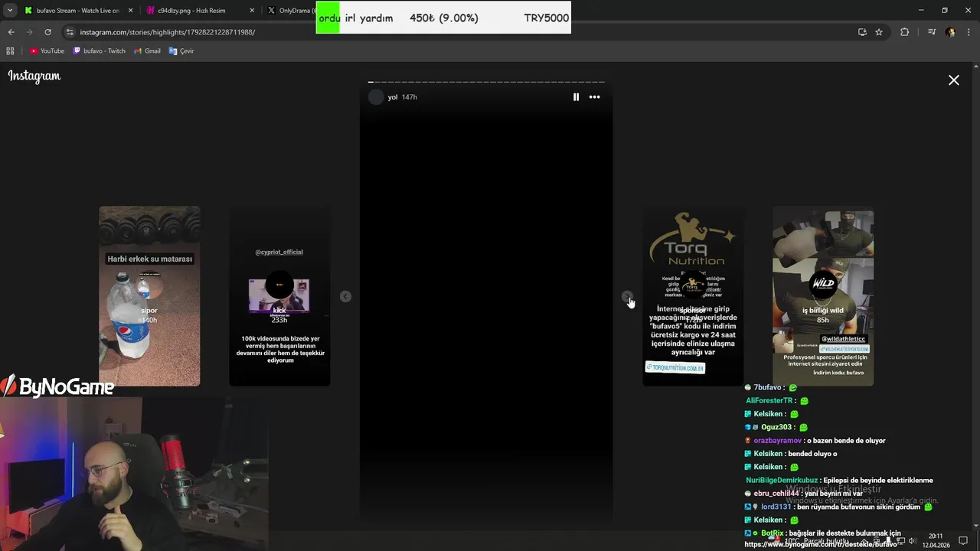Open the Gmail bookmark

tap(147, 51)
